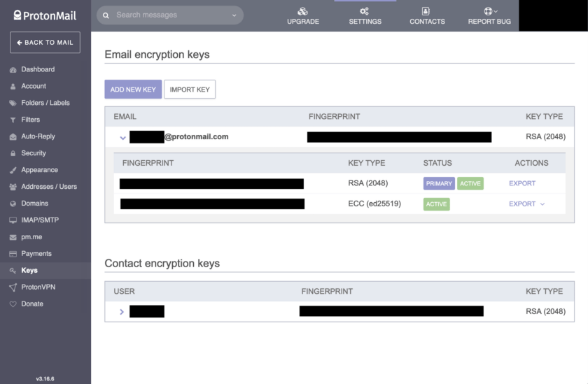Image resolution: width=588 pixels, height=384 pixels.
Task: Click ACTIVE badge on RSA key row
Action: [x=470, y=183]
